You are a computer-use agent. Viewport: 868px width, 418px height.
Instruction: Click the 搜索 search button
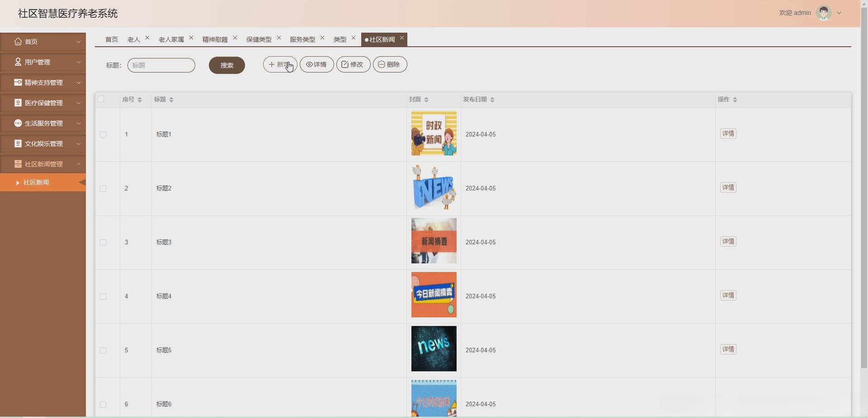click(227, 65)
